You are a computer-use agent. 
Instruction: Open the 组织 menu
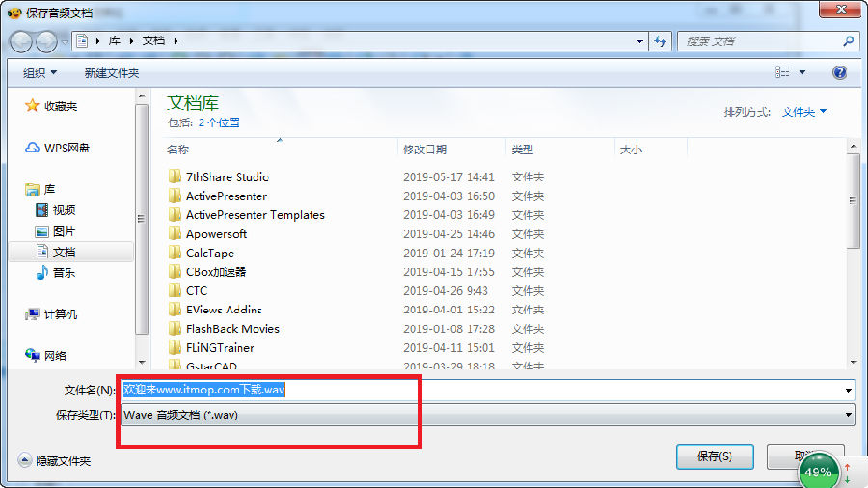tap(40, 73)
